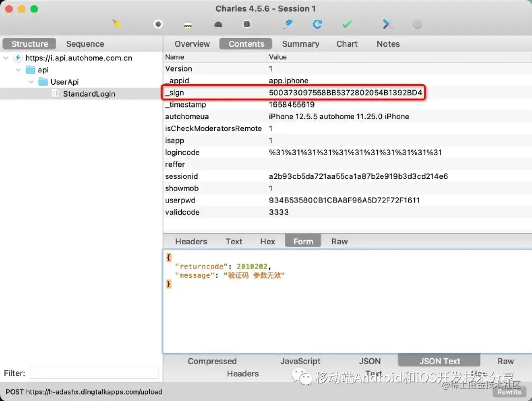
Task: Select the logincode row value
Action: coord(355,152)
